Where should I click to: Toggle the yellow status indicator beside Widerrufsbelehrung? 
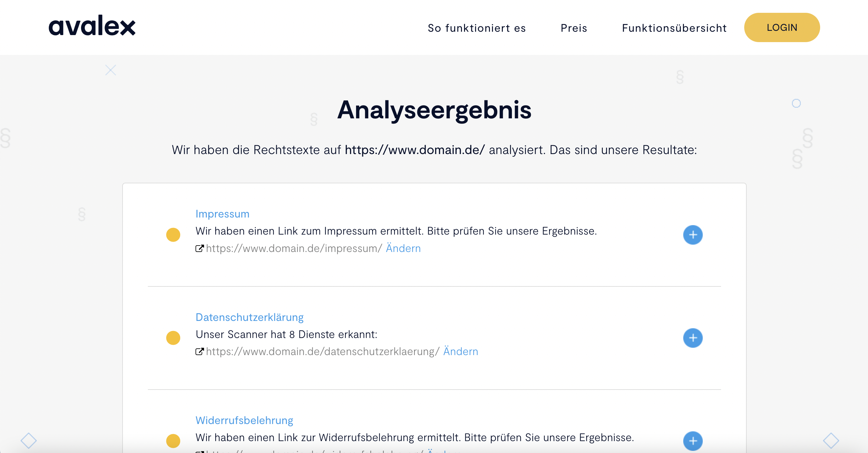pos(173,440)
